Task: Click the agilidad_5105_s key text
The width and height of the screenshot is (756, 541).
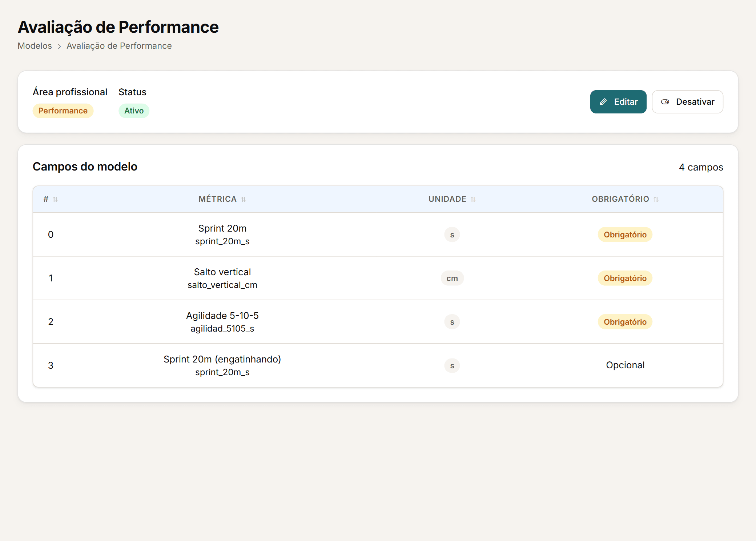Action: (222, 329)
